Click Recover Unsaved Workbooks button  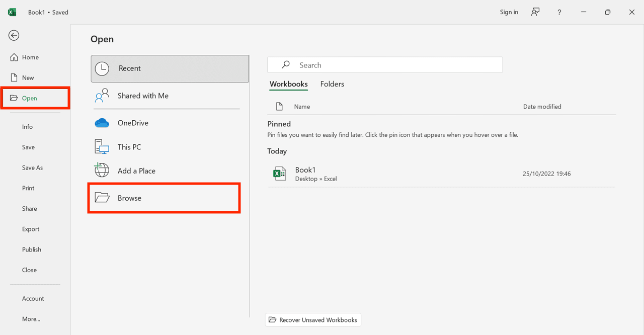click(313, 320)
